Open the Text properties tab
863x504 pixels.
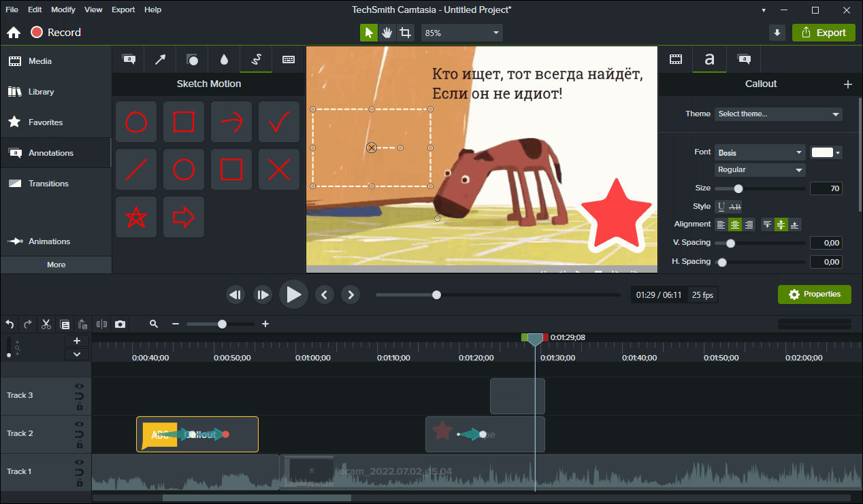(x=709, y=60)
